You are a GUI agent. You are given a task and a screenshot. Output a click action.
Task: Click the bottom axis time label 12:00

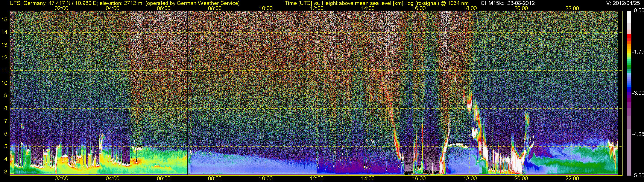317,179
